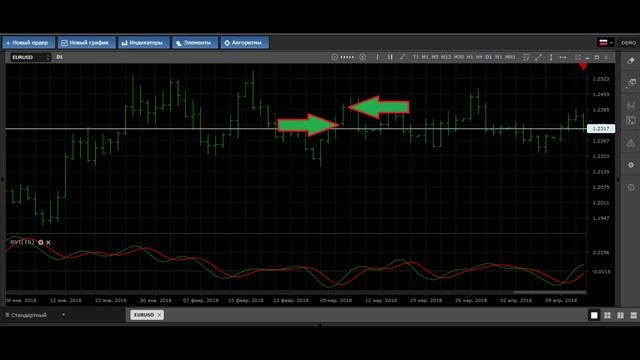Switch to the line chart type
The image size is (640, 360).
pos(377,57)
